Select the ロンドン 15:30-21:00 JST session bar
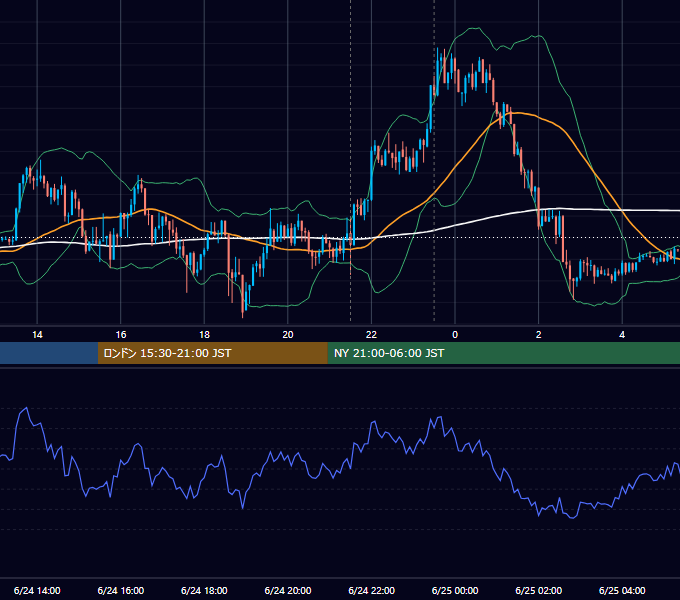This screenshot has height=600, width=680. pyautogui.click(x=212, y=353)
